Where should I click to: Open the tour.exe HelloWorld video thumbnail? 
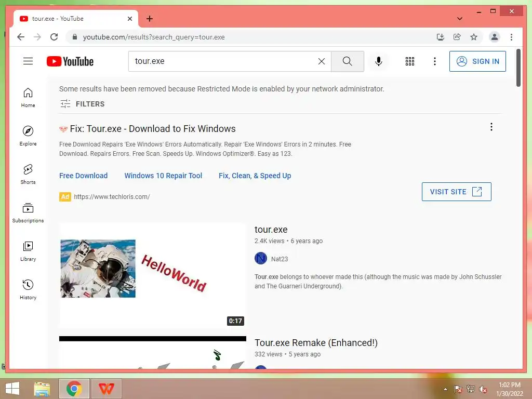152,275
